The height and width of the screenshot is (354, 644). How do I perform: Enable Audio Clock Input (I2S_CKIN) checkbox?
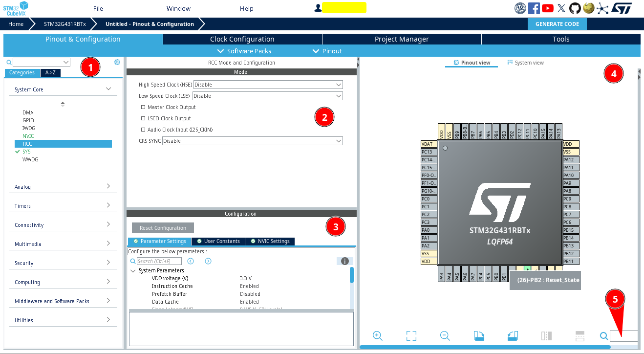[143, 130]
